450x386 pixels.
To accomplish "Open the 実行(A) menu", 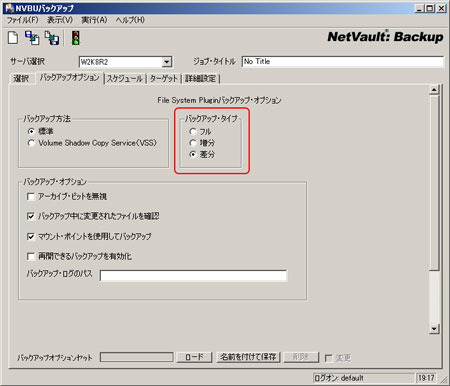I will click(x=94, y=20).
